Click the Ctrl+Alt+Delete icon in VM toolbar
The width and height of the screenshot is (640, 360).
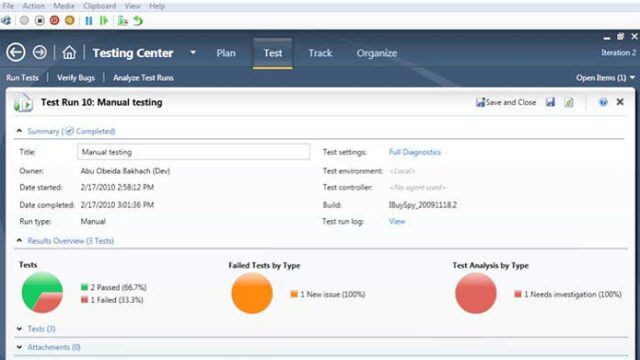tap(6, 20)
